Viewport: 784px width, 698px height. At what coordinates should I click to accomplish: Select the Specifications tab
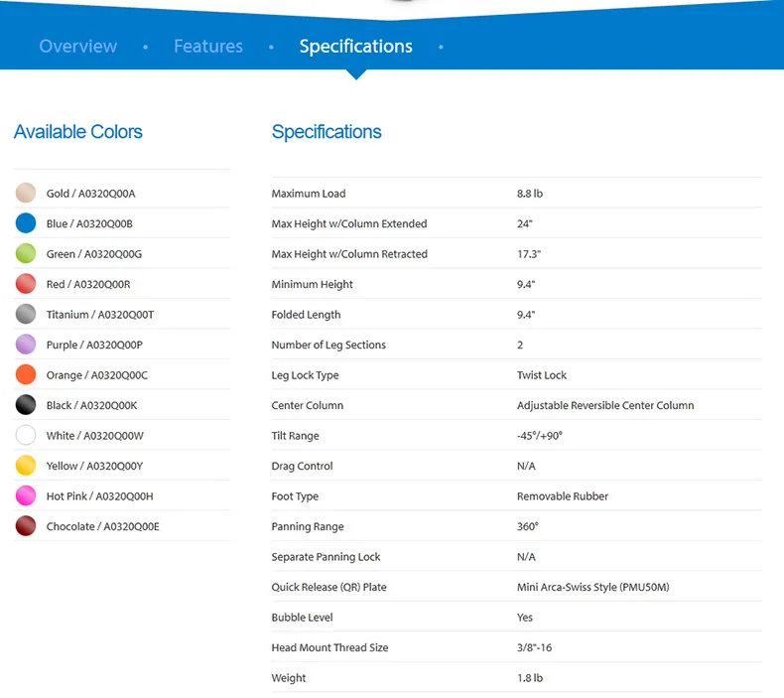(355, 46)
